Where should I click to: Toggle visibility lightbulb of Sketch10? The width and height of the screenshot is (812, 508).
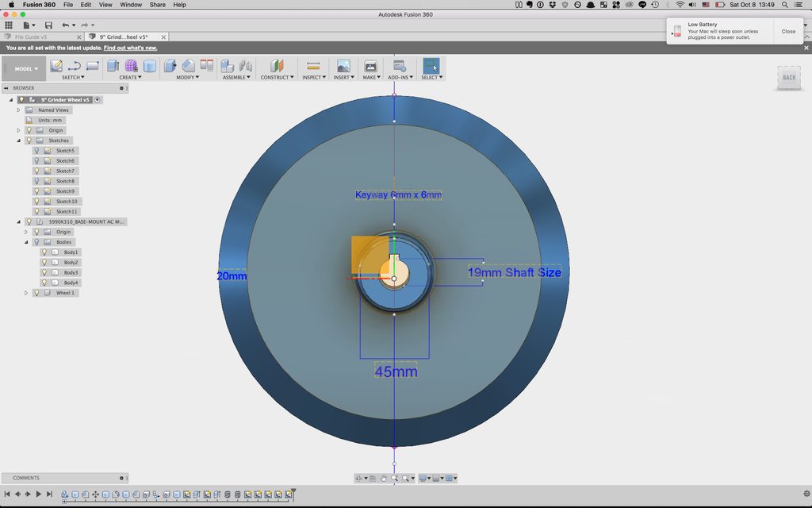(37, 202)
